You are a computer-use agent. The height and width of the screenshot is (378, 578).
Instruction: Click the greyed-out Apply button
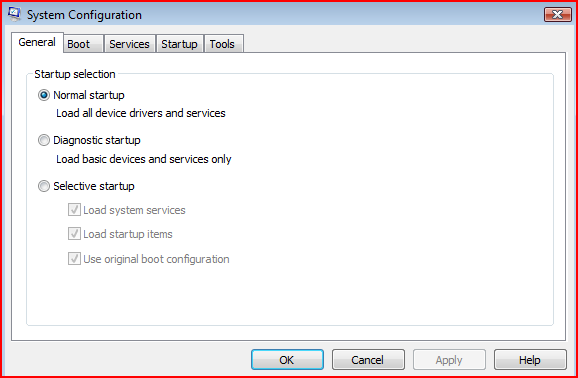(449, 360)
